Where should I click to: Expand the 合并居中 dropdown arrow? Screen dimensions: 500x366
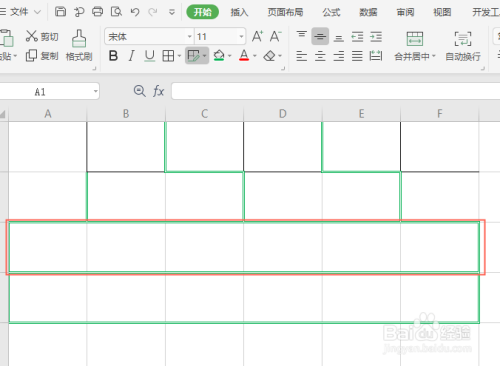click(x=434, y=56)
